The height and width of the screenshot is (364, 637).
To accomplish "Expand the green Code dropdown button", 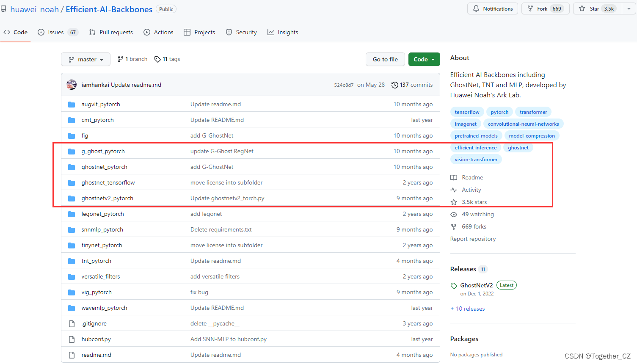I will pos(424,59).
